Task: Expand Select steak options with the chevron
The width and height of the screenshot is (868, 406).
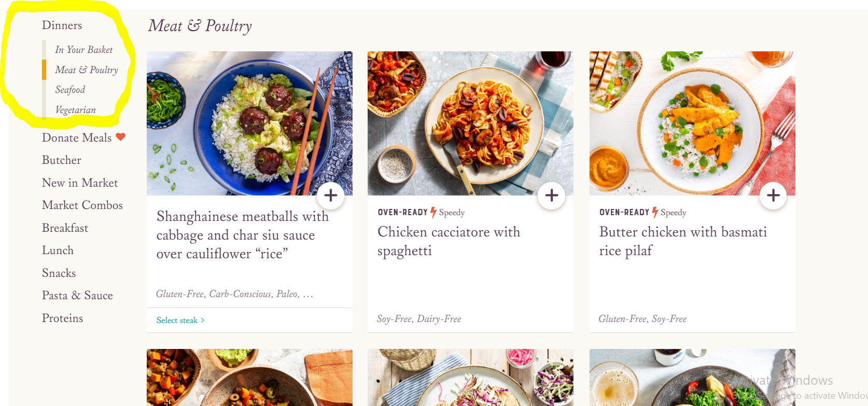Action: click(x=203, y=320)
